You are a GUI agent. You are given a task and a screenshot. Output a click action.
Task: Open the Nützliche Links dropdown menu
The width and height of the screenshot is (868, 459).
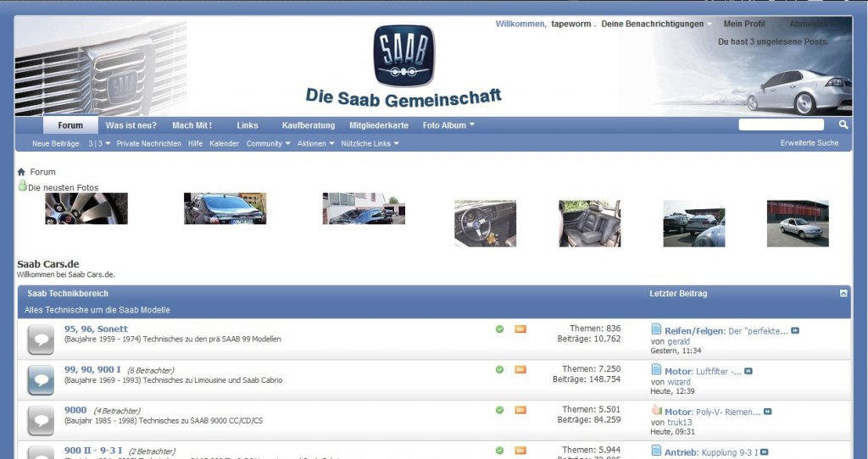370,143
